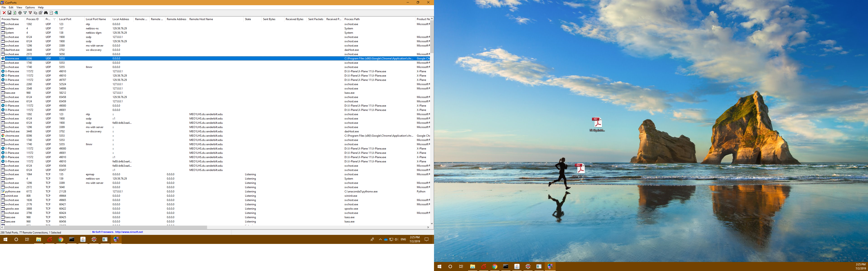
Task: Click the Exit door toolbar icon
Action: [x=56, y=13]
